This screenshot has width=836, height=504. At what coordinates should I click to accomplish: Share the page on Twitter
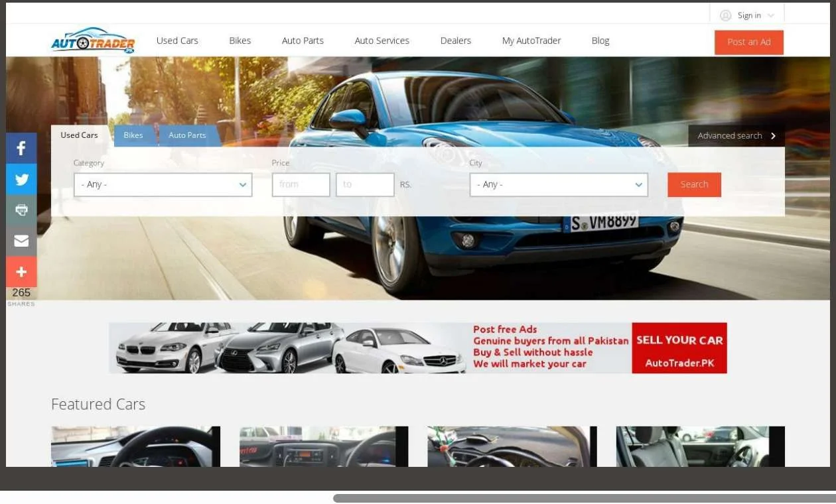pyautogui.click(x=21, y=179)
